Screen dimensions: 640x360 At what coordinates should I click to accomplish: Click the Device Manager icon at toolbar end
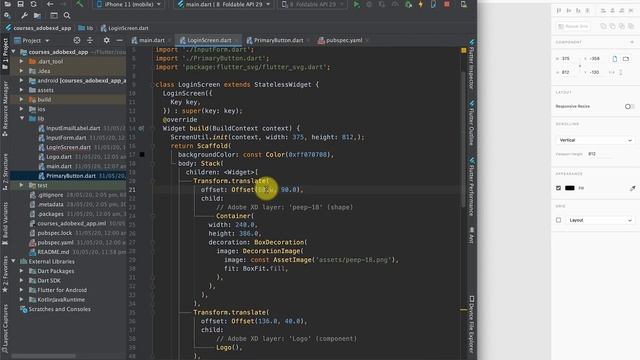(464, 4)
